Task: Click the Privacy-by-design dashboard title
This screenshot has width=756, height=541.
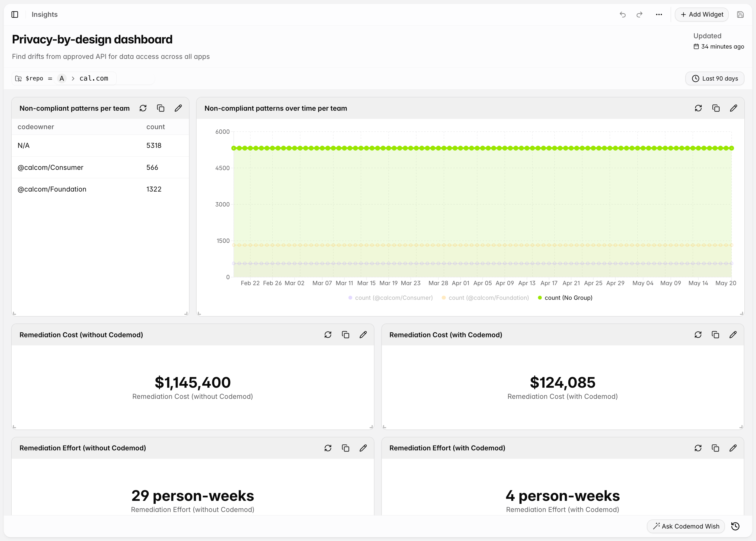Action: point(92,39)
